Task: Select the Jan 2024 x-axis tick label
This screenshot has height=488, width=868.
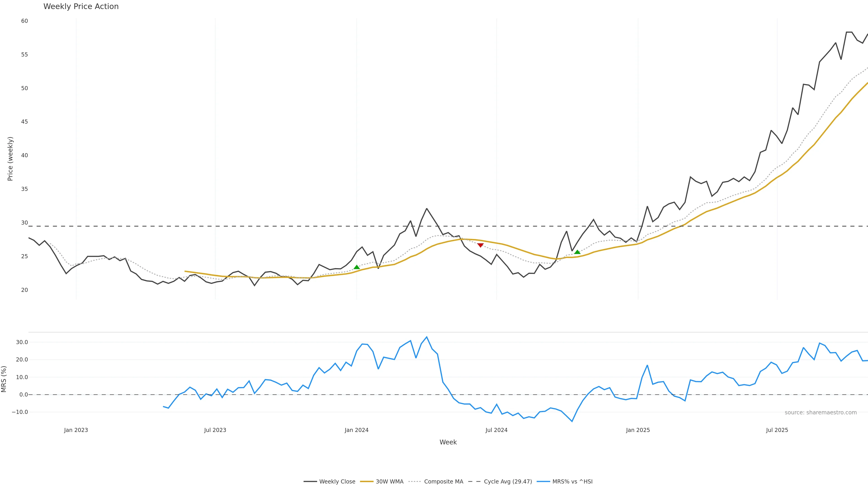Action: 356,430
